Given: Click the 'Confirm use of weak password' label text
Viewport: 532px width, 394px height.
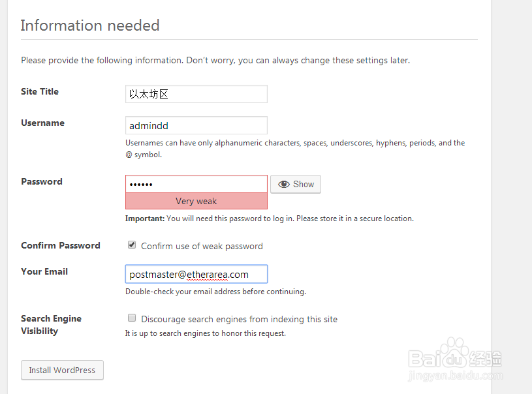Looking at the screenshot, I should [x=202, y=246].
